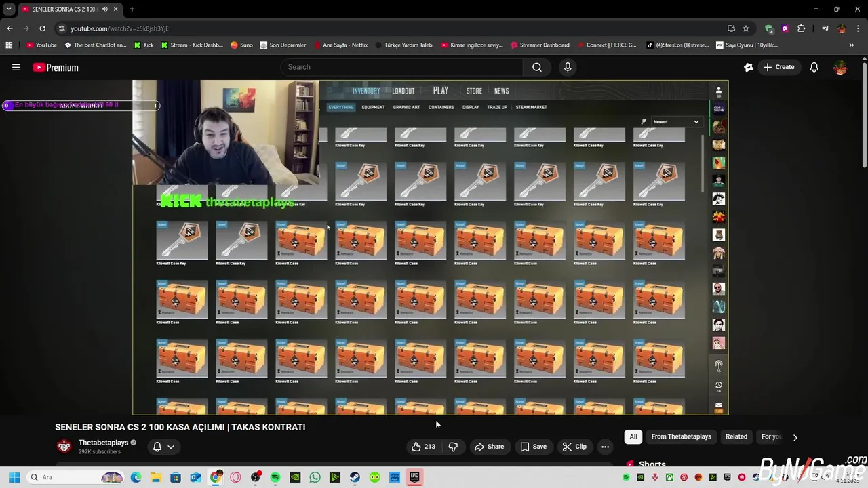Click the Clip button
Image resolution: width=868 pixels, height=488 pixels.
(574, 447)
